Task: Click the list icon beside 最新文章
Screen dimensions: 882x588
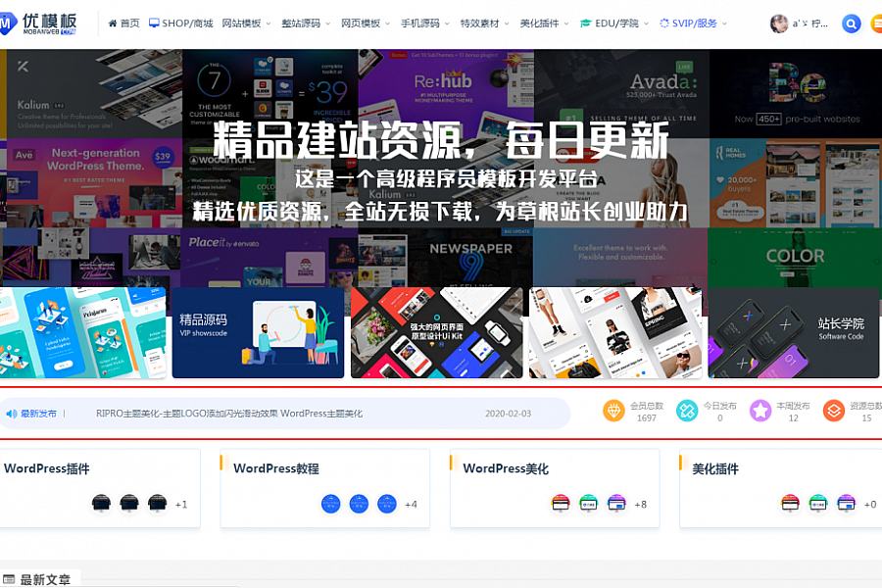Action: (x=9, y=579)
